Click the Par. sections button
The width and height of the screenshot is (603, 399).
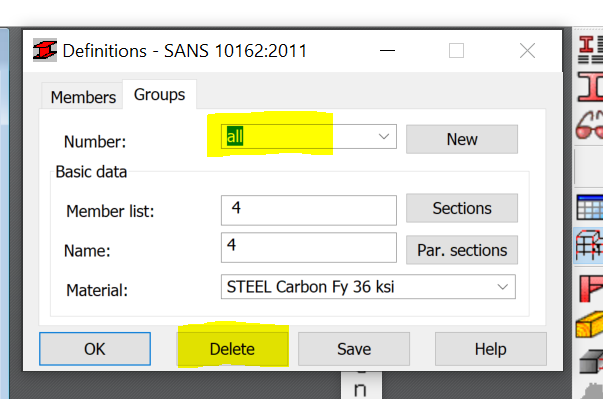[462, 250]
